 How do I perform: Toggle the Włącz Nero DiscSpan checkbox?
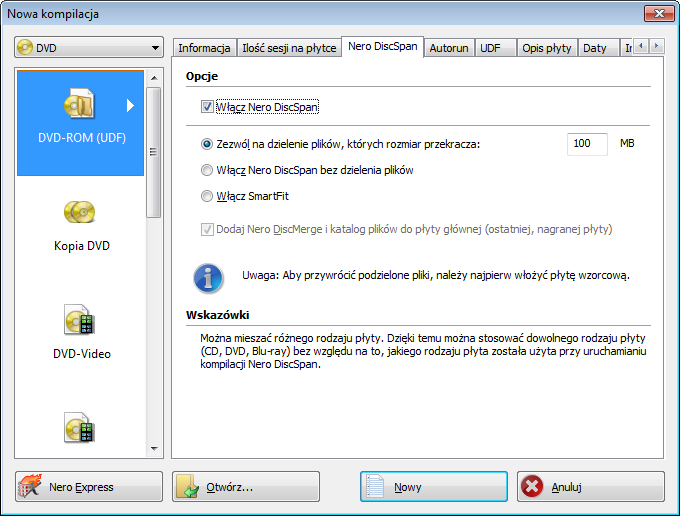pyautogui.click(x=207, y=107)
